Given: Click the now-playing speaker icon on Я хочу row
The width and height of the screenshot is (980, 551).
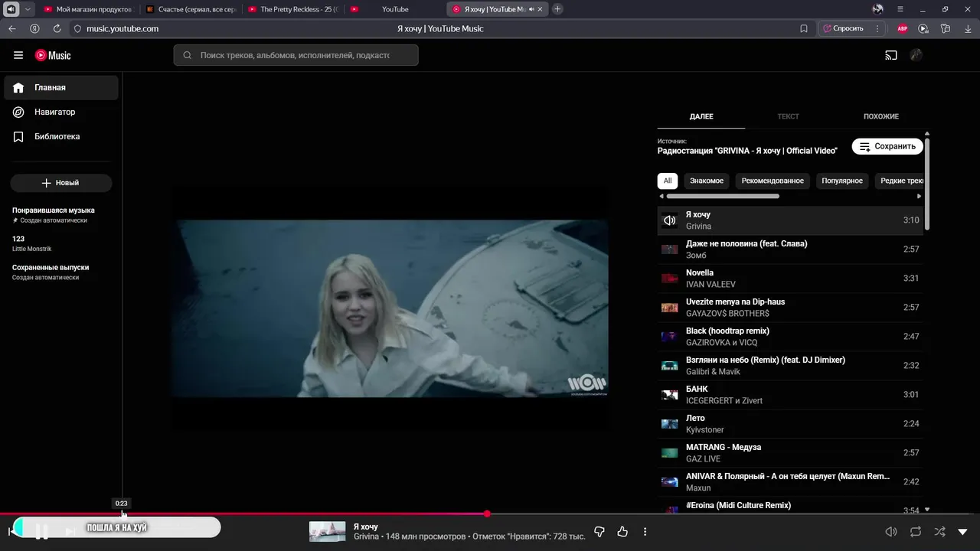Looking at the screenshot, I should pyautogui.click(x=670, y=220).
